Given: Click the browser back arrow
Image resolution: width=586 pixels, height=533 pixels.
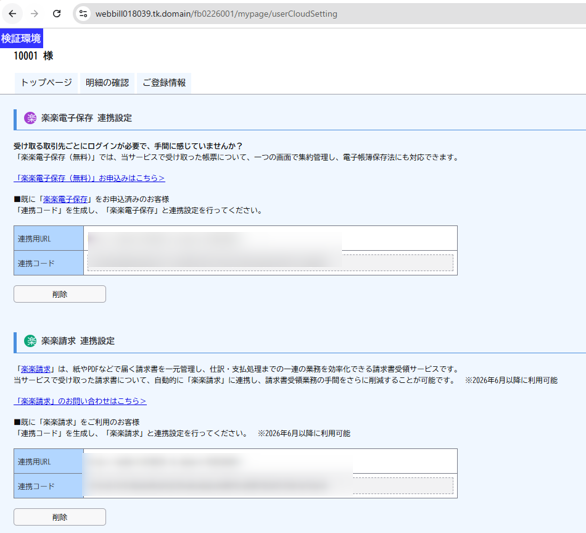Looking at the screenshot, I should [x=12, y=14].
